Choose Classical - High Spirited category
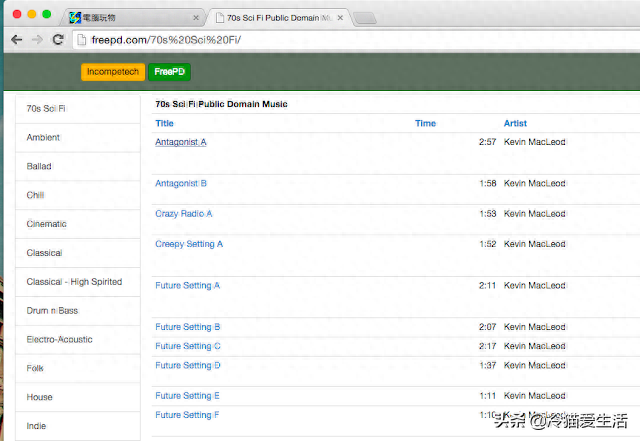The height and width of the screenshot is (441, 640). 74,282
